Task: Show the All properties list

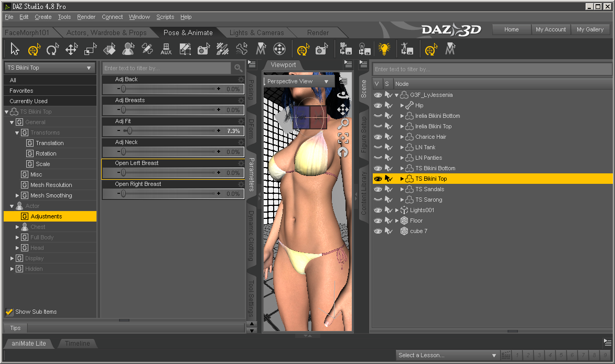Action: click(x=50, y=80)
